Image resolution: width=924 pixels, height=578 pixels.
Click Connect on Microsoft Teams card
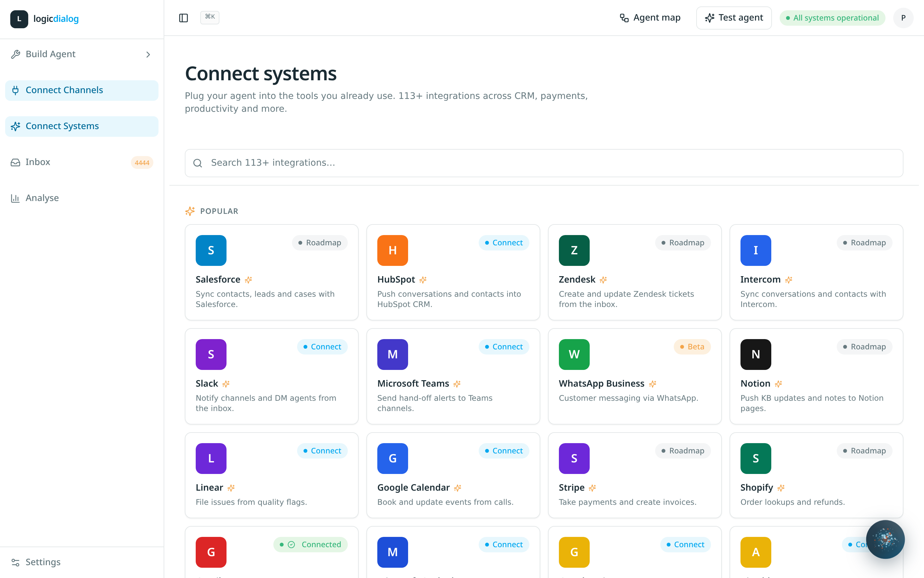[504, 347]
